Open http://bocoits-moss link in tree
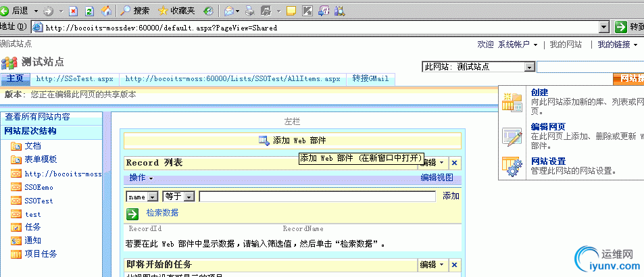The height and width of the screenshot is (277, 644). pyautogui.click(x=63, y=174)
